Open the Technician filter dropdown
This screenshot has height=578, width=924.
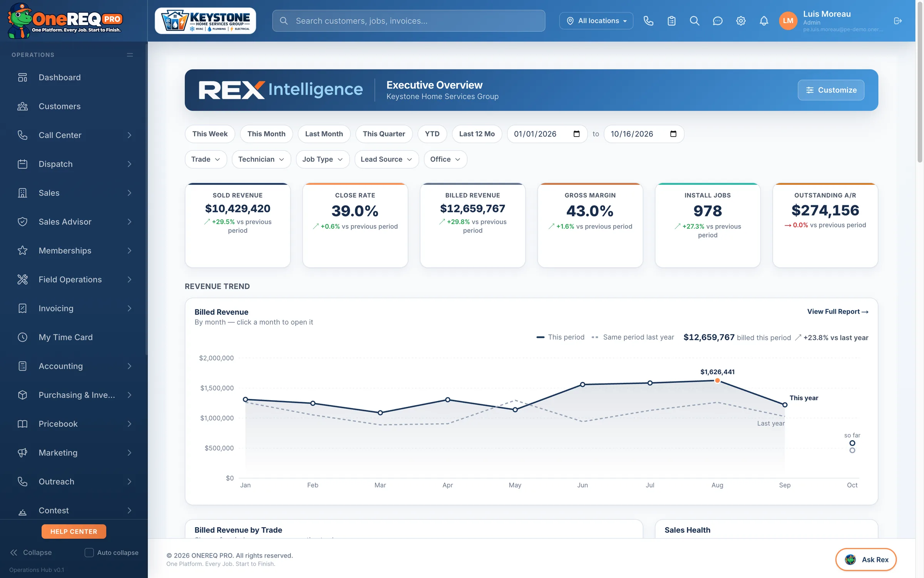(261, 159)
